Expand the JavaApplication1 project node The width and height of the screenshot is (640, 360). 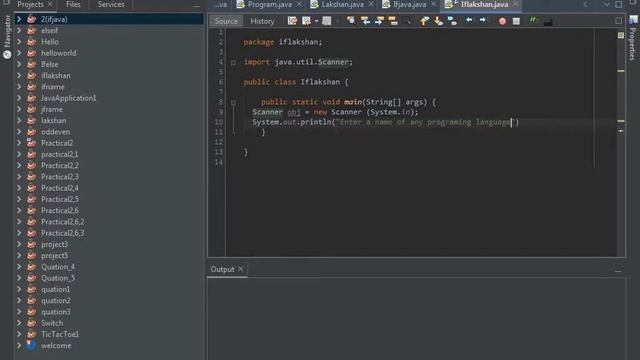19,98
